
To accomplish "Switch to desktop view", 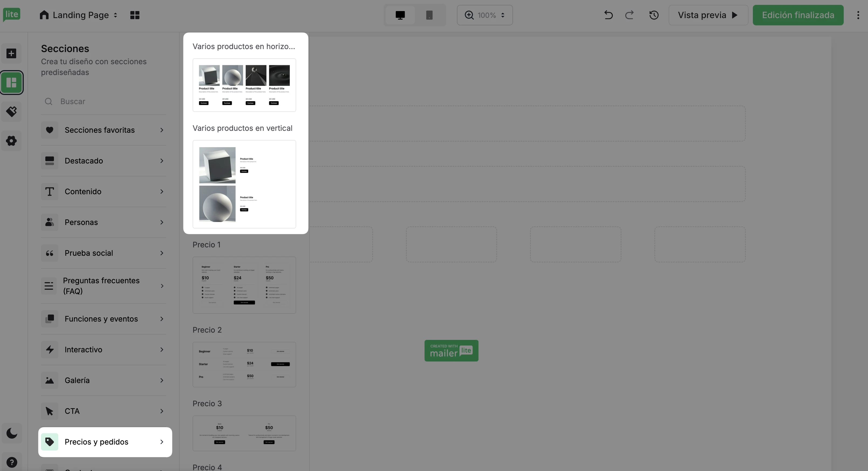I will point(400,15).
